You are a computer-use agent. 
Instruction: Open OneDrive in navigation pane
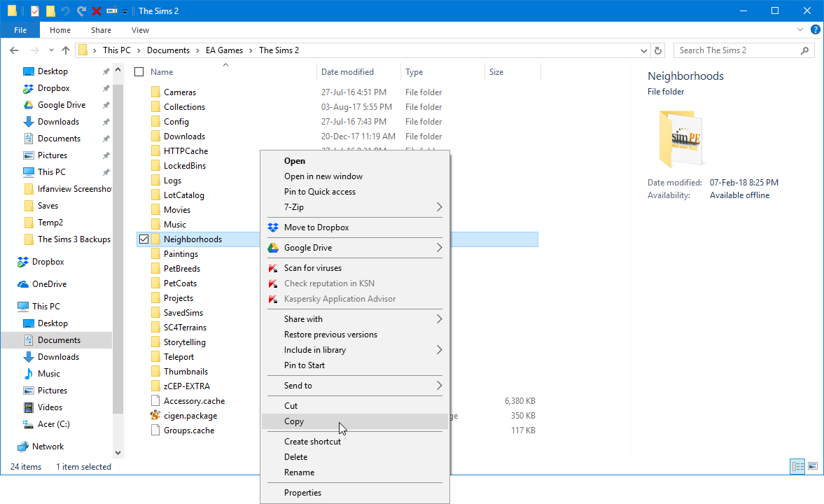50,284
